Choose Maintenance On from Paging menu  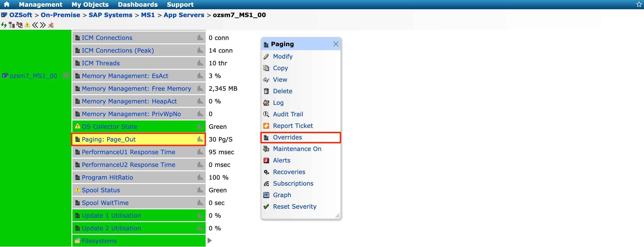297,149
